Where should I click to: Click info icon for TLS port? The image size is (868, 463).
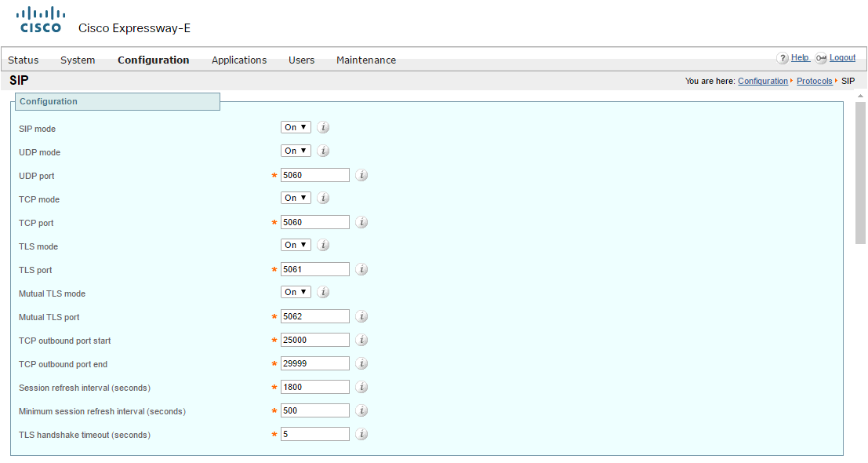(361, 269)
